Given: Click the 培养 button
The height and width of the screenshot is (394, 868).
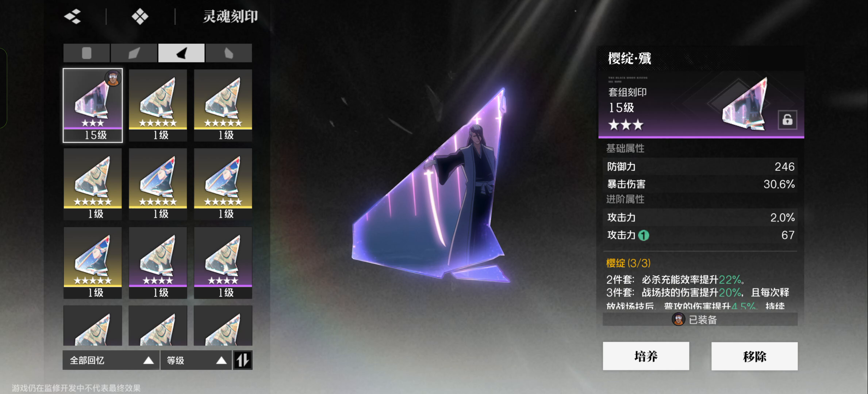Looking at the screenshot, I should (646, 356).
